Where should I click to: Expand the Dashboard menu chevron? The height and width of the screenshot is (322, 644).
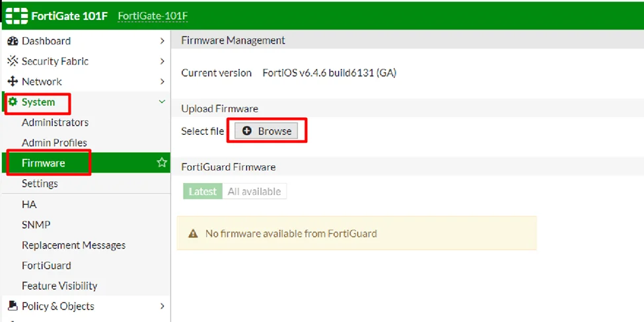pos(162,41)
